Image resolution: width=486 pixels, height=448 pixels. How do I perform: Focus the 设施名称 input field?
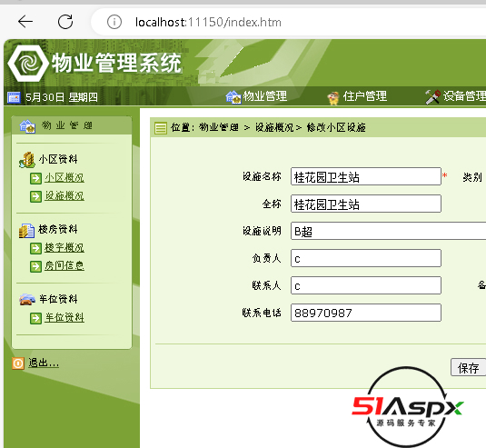[366, 176]
